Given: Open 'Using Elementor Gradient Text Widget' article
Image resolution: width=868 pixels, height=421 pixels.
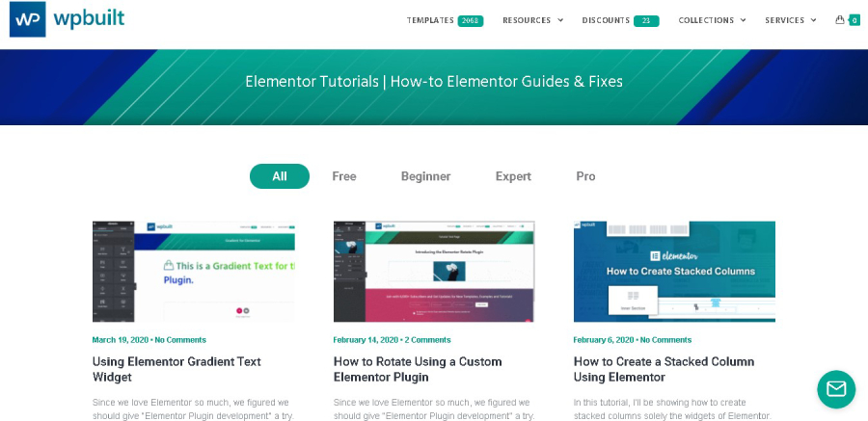Looking at the screenshot, I should click(x=176, y=370).
